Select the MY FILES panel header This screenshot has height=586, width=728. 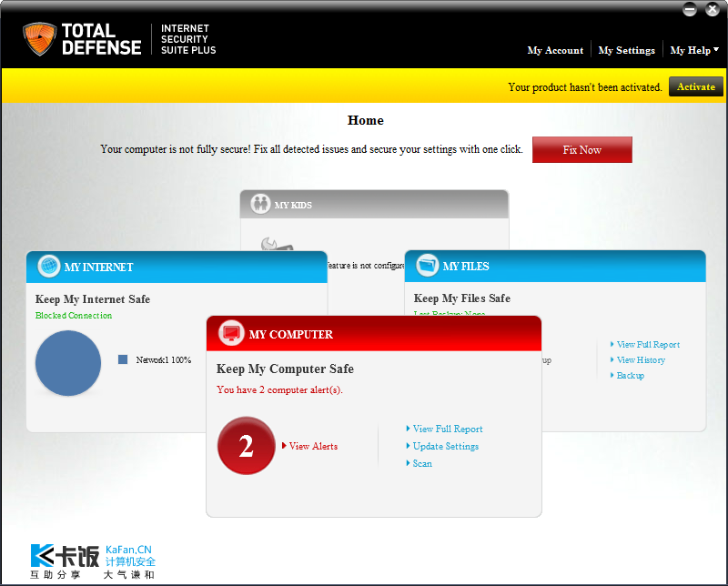[555, 266]
